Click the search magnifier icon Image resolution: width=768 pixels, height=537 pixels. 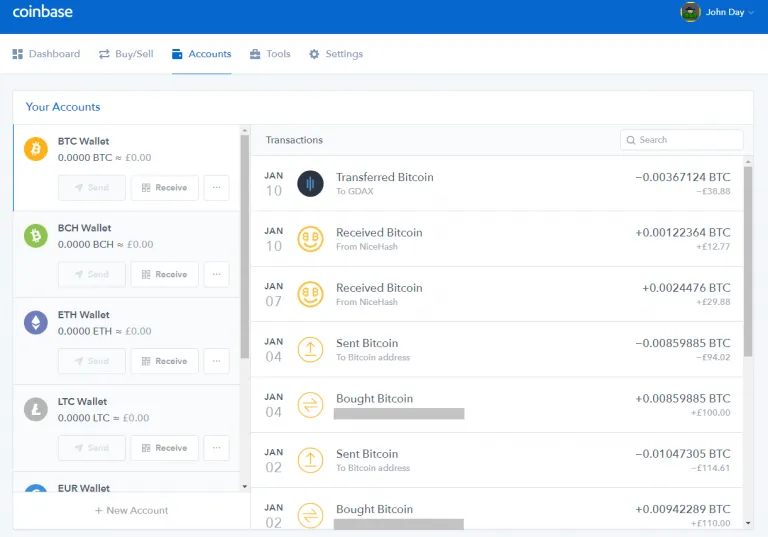click(631, 140)
